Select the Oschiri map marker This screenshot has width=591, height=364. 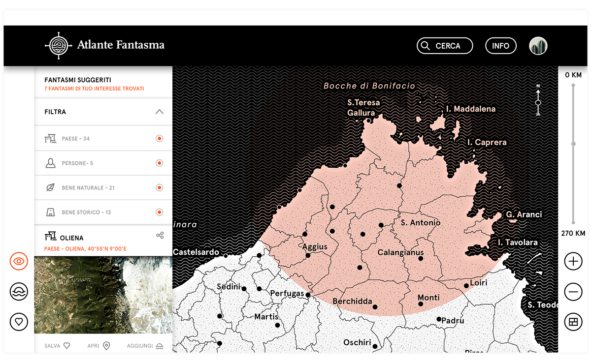375,346
